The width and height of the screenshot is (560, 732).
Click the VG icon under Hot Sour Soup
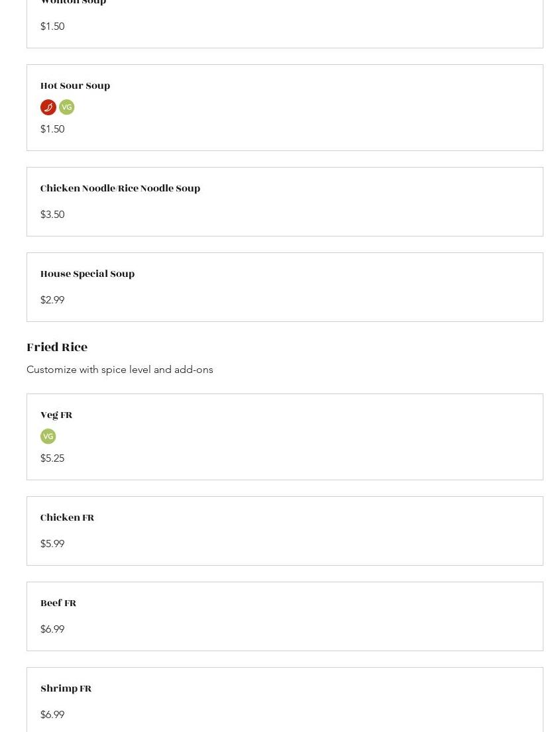pyautogui.click(x=67, y=107)
